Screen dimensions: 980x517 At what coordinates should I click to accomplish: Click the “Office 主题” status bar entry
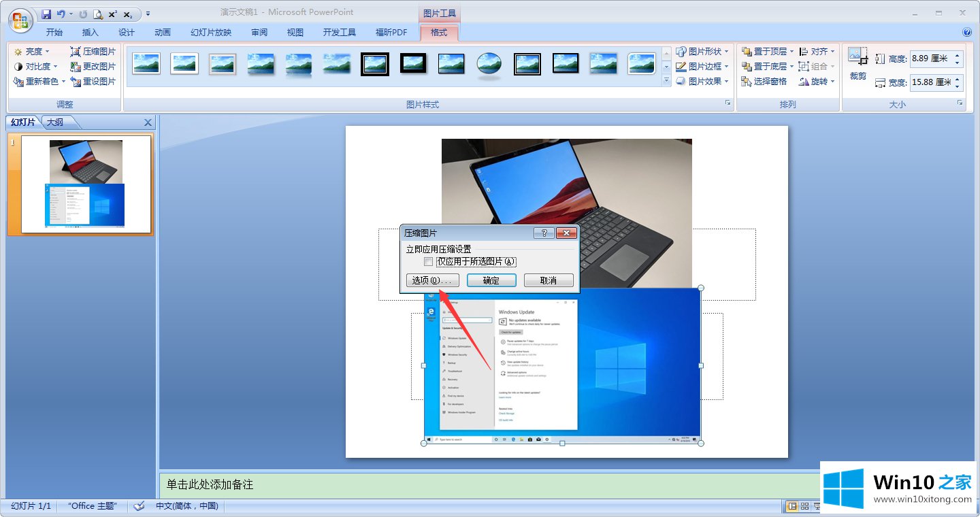(93, 506)
